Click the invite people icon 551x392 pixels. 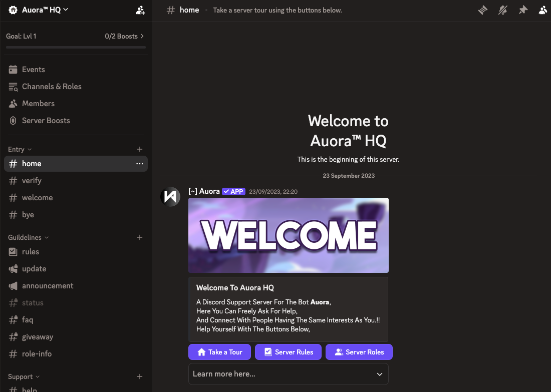(140, 10)
